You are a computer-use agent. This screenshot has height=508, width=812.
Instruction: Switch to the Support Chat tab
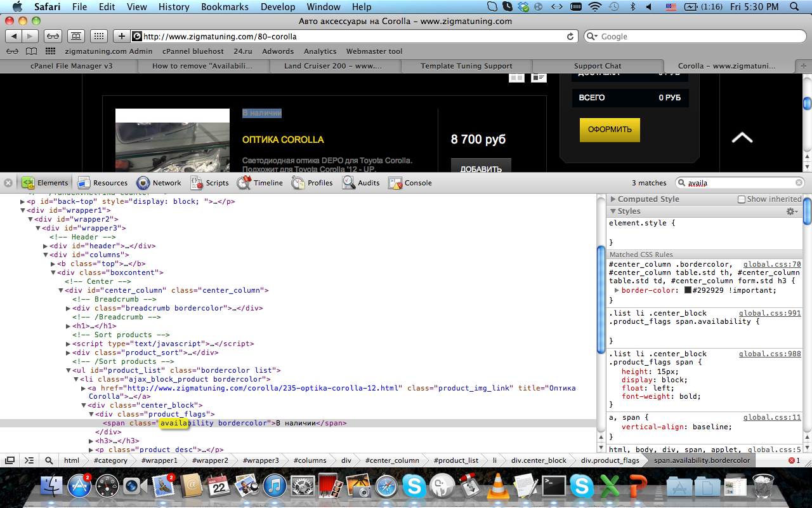coord(597,66)
